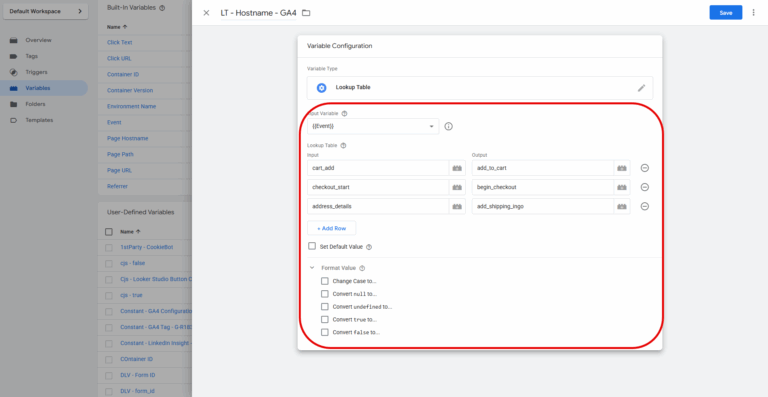Click the cart_add input field
The height and width of the screenshot is (397, 768).
(378, 168)
